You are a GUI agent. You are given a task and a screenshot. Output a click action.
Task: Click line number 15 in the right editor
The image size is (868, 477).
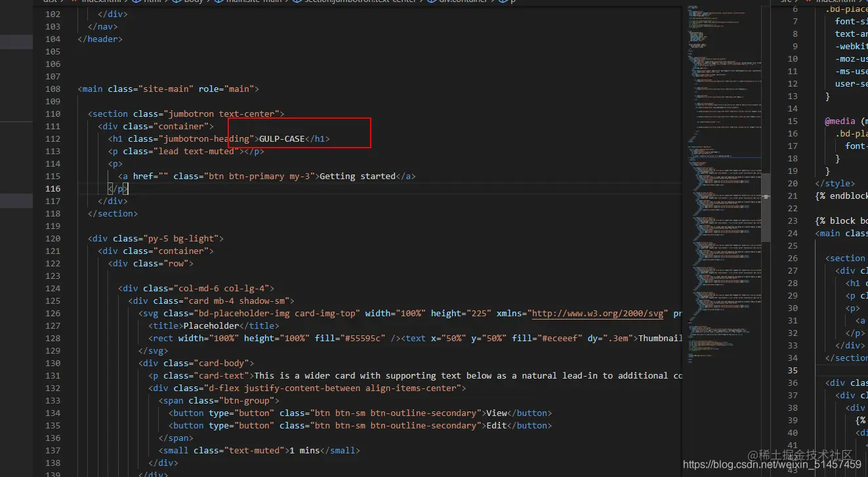point(793,121)
